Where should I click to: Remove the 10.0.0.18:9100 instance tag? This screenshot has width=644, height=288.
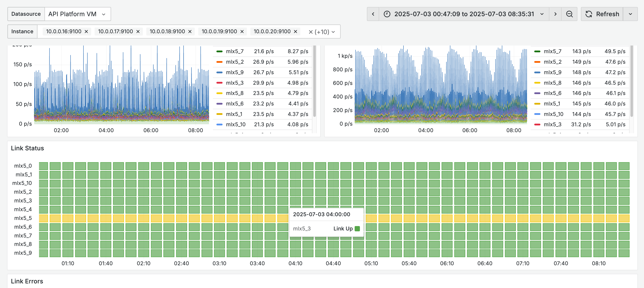(x=190, y=32)
